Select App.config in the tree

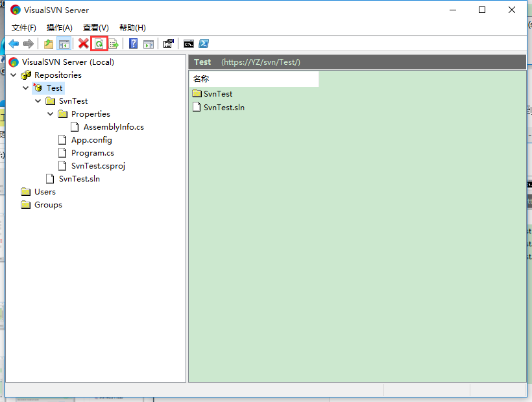pyautogui.click(x=91, y=140)
